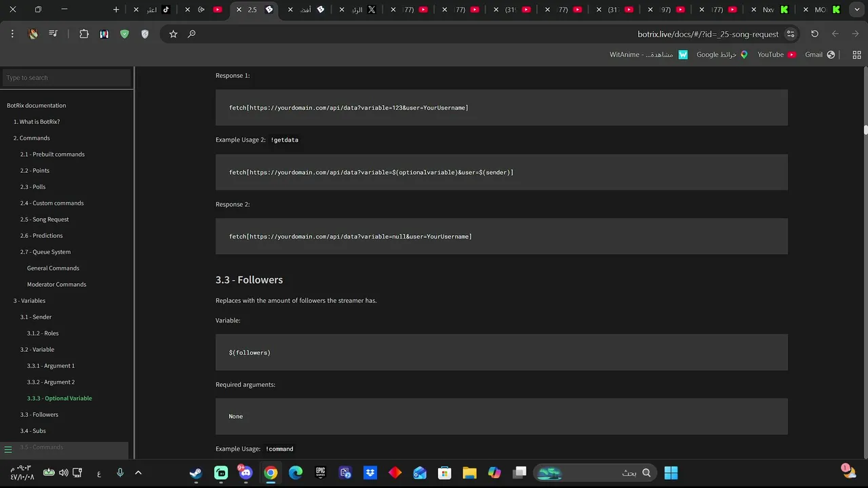The image size is (868, 488).
Task: Click the left-pointing navigation arrow
Action: pos(835,34)
